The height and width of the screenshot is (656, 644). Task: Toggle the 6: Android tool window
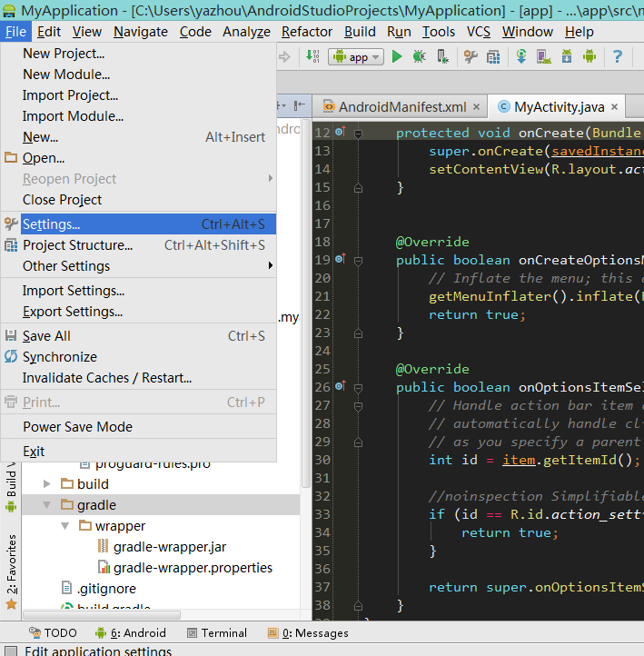click(x=129, y=632)
